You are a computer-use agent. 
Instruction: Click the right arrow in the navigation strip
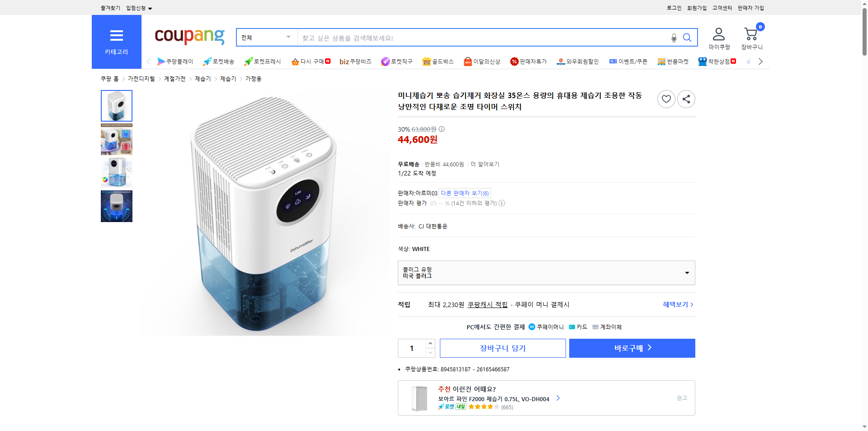[x=761, y=62]
